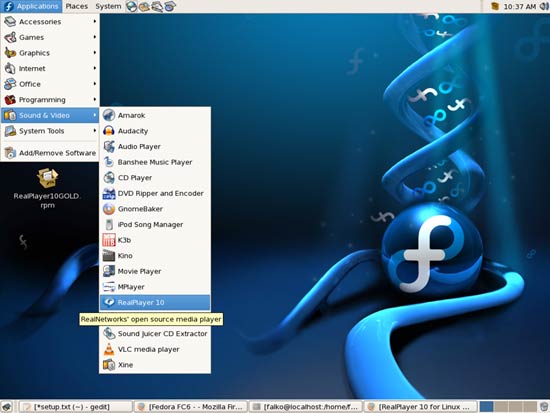Click the volume speaker icon in top panel
The width and height of the screenshot is (550, 413).
pyautogui.click(x=544, y=6)
